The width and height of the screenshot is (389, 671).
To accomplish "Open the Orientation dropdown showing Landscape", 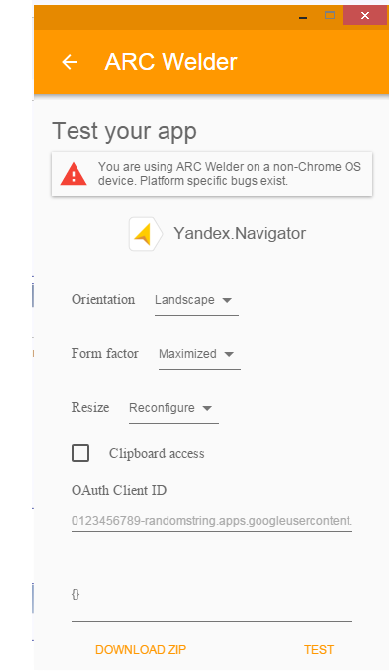I will click(197, 301).
